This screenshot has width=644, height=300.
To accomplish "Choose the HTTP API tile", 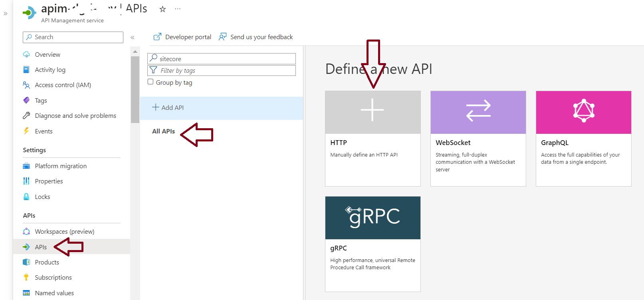I will [373, 139].
